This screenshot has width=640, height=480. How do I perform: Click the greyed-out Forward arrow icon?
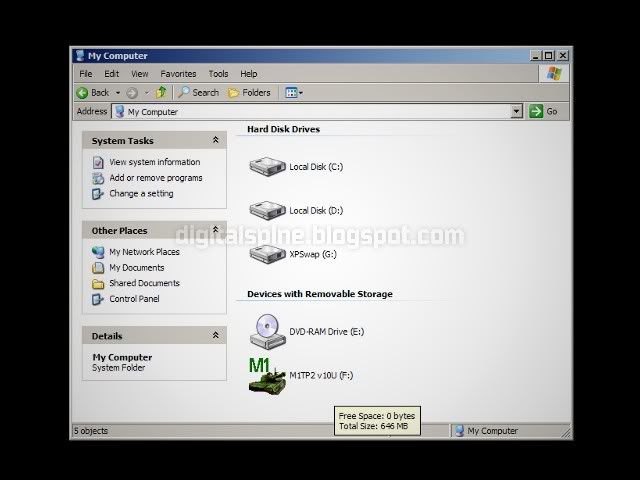(132, 93)
